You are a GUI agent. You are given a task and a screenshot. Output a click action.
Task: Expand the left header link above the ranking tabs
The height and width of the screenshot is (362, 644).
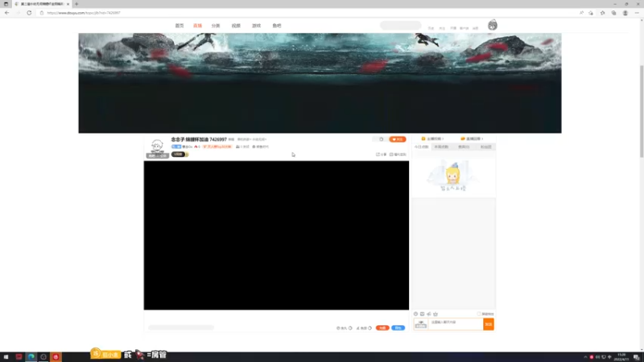click(432, 138)
